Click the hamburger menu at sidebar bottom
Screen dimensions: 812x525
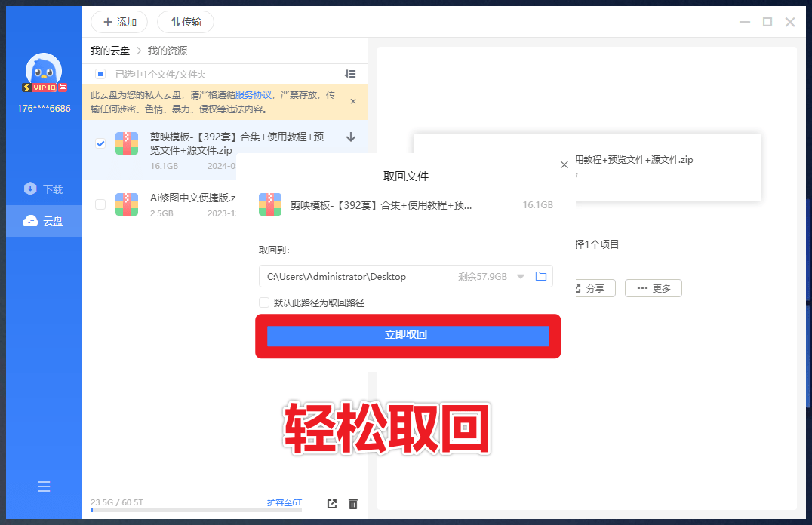point(43,487)
